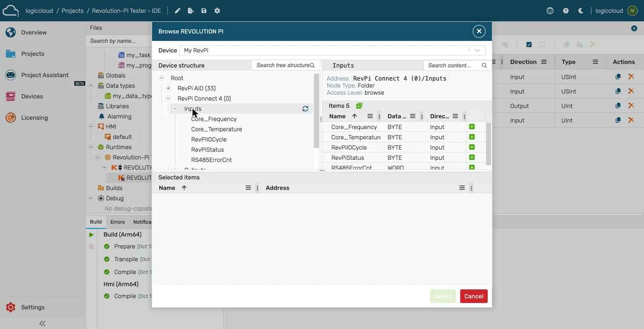Open the My RevPi device dropdown
The width and height of the screenshot is (644, 329).
click(332, 50)
